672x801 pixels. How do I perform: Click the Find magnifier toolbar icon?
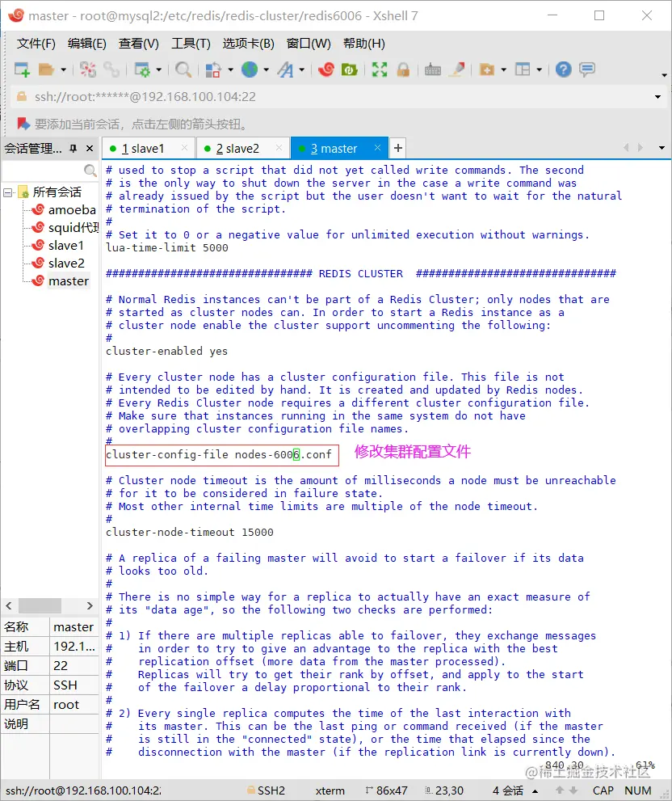click(183, 70)
